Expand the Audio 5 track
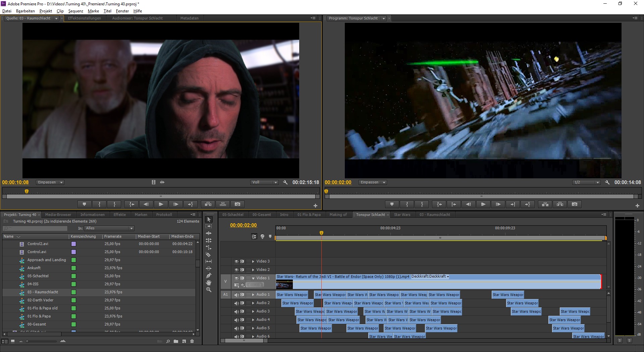 [x=253, y=328]
